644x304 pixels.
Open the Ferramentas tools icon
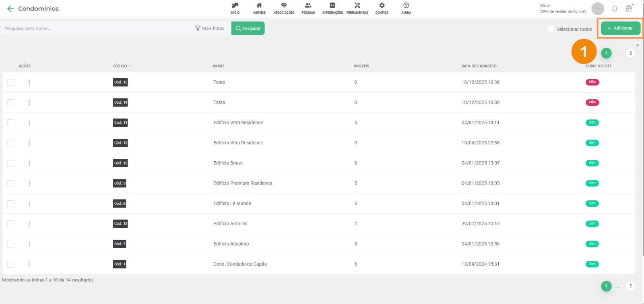click(x=357, y=6)
